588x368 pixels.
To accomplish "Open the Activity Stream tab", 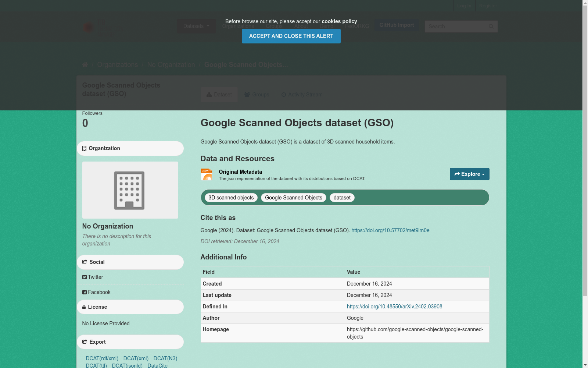I will [x=302, y=95].
